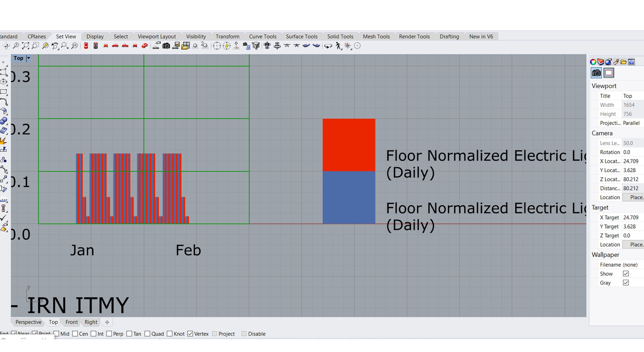Click the checkmark icon in left sidebar
The height and width of the screenshot is (352, 644).
(3, 218)
